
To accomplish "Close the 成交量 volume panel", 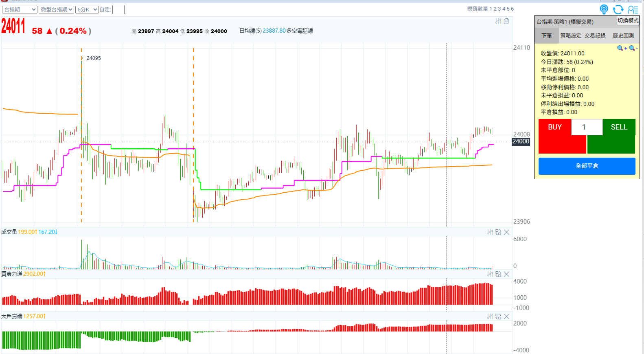I will [506, 232].
